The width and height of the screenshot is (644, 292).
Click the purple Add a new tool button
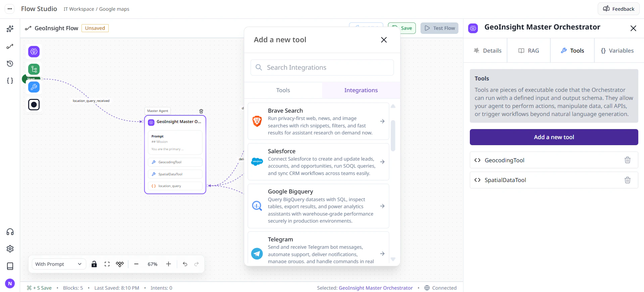tap(554, 137)
